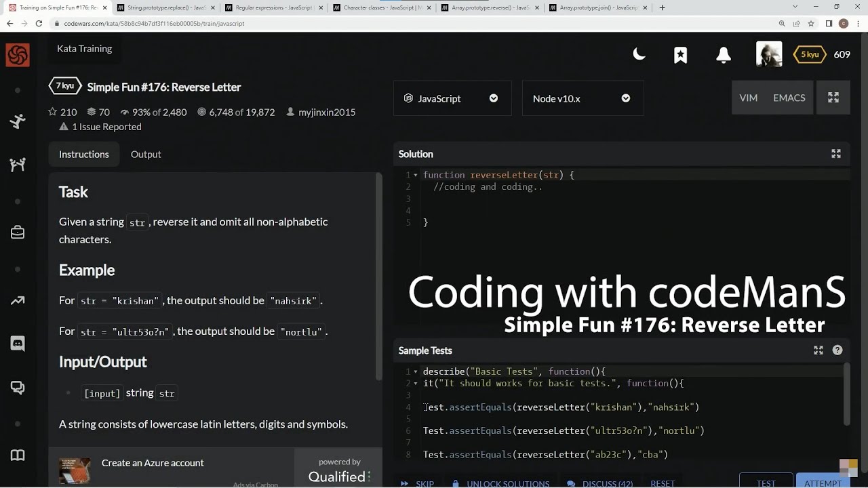This screenshot has width=868, height=488.
Task: Bookmark this page with star icon
Action: point(810,23)
